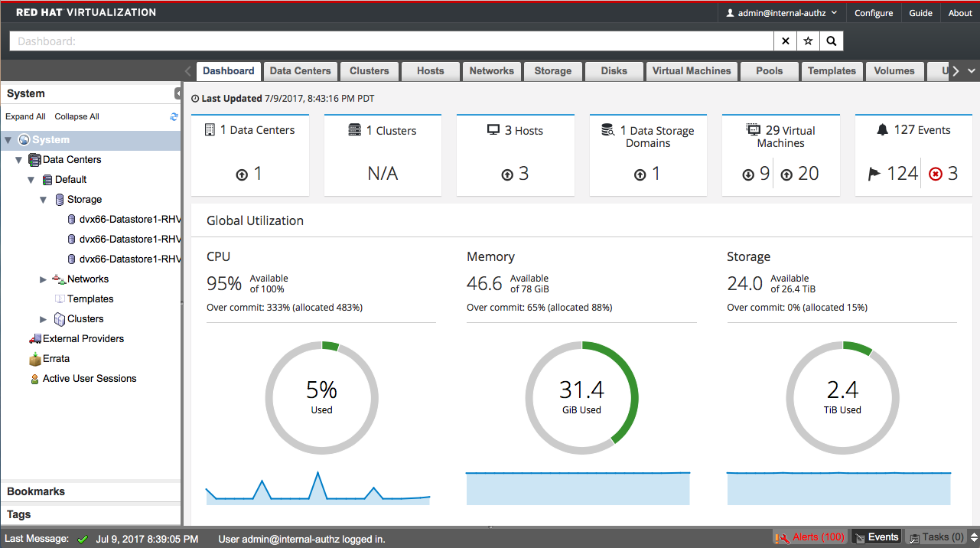The image size is (980, 548).
Task: Open the tab overflow dropdown arrow
Action: tap(972, 71)
